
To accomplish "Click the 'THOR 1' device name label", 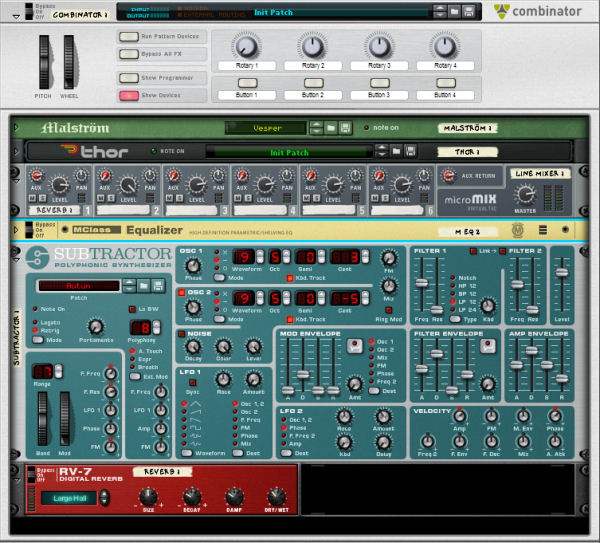I will pos(467,152).
